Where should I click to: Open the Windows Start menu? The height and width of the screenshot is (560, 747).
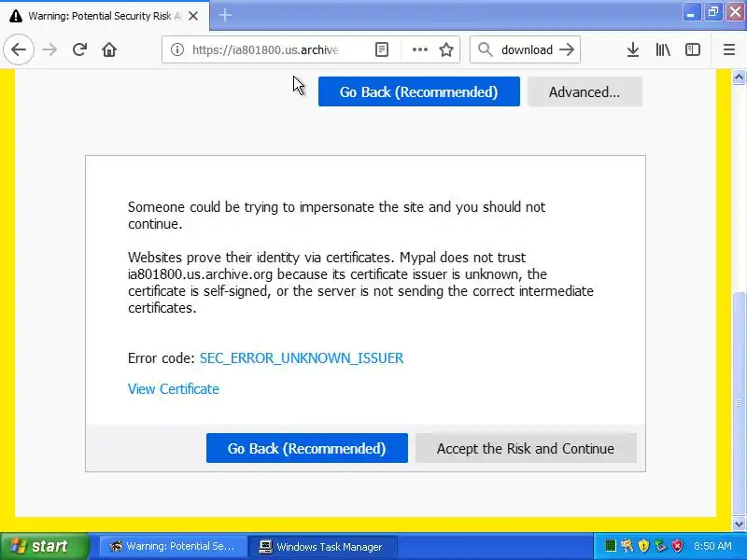click(x=45, y=546)
